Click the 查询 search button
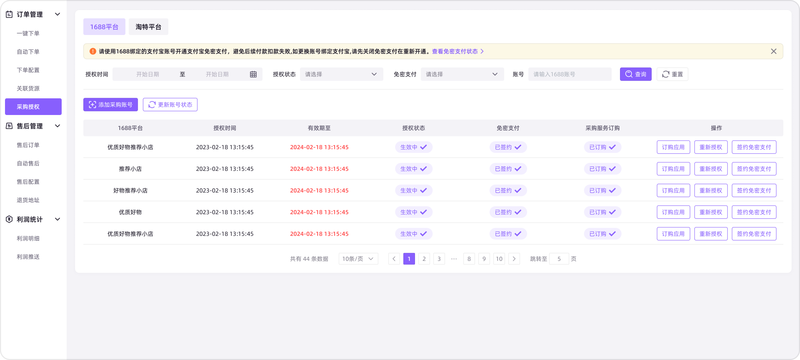Screen dimensions: 800x360 coord(636,74)
